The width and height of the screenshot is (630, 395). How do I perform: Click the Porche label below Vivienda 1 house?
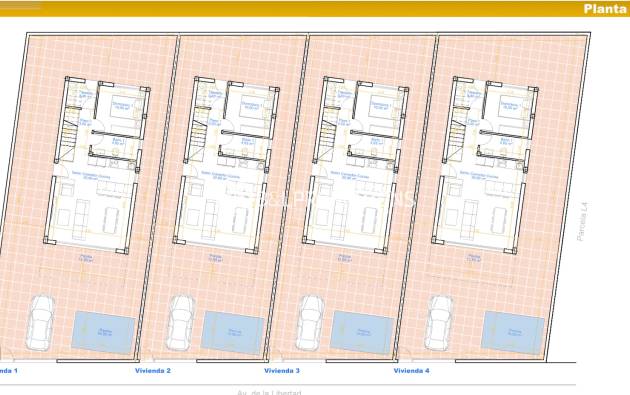[x=86, y=258]
